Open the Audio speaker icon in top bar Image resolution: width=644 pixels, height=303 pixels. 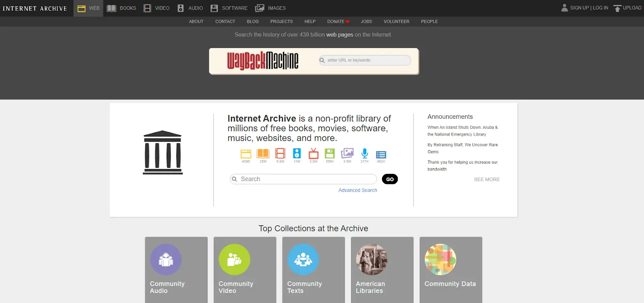(x=181, y=8)
